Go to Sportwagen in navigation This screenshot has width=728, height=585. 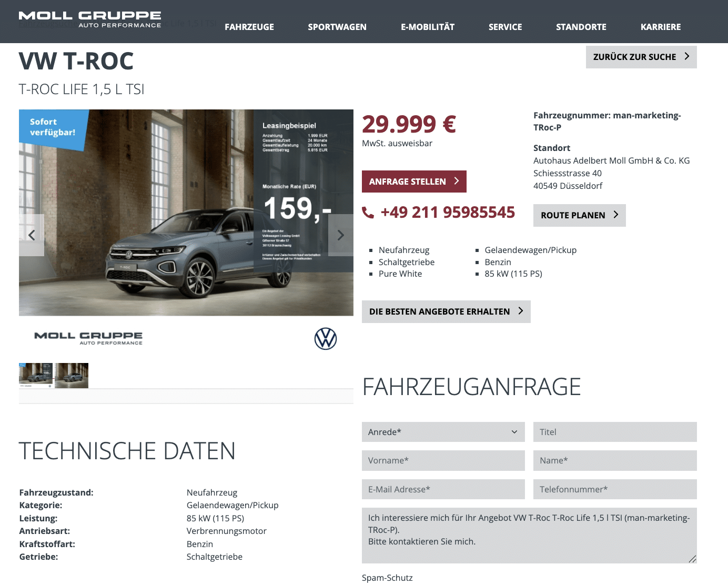tap(337, 27)
